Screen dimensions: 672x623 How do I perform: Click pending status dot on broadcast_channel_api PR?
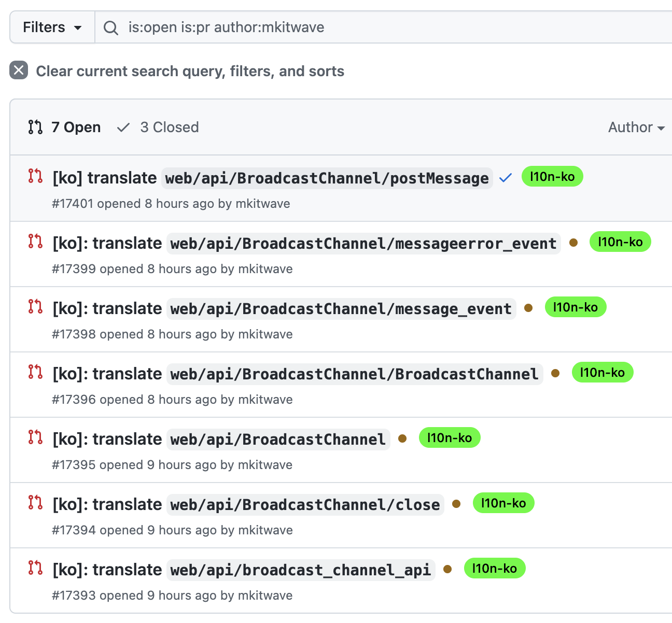tap(447, 569)
